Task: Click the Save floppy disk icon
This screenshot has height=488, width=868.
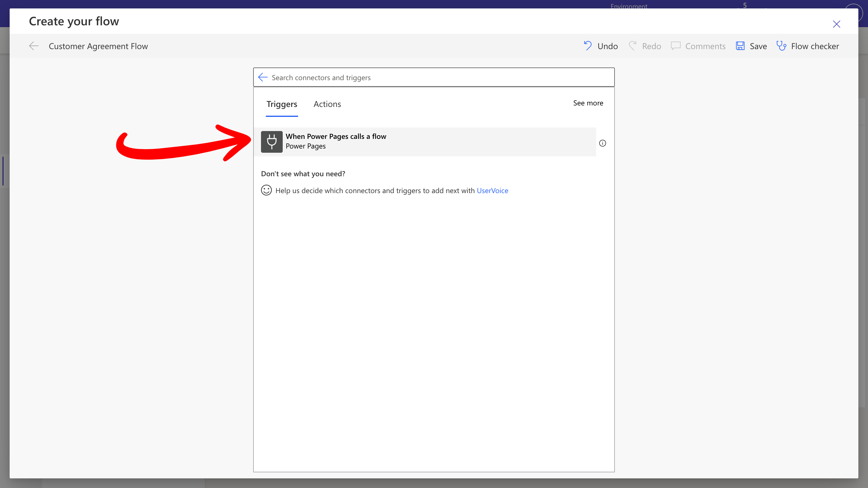Action: pyautogui.click(x=740, y=46)
